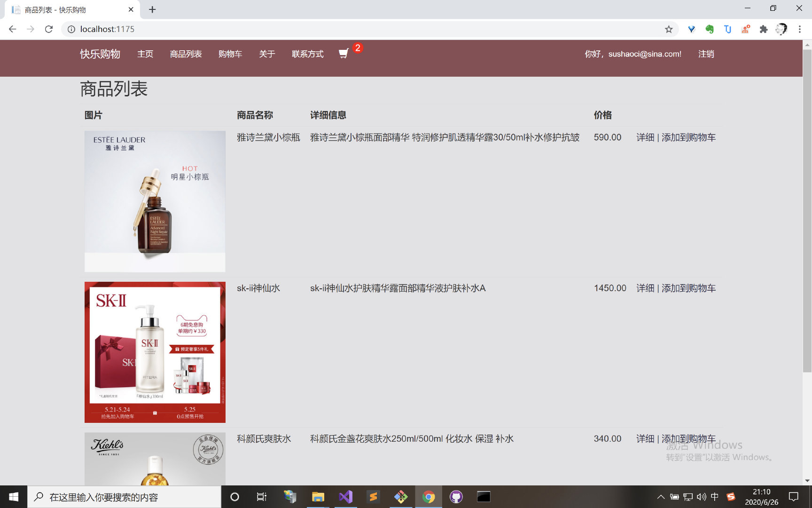Open network settings in system tray

(x=688, y=497)
